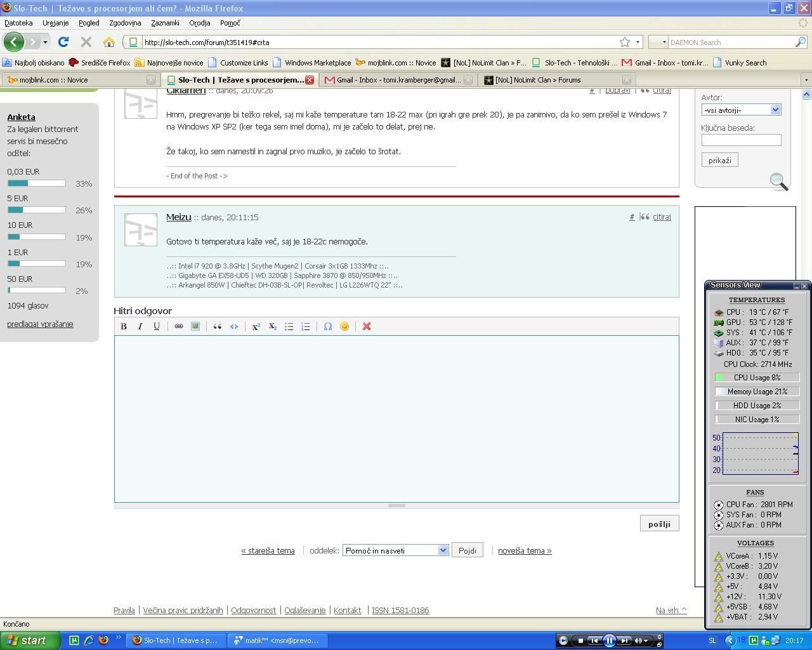
Task: Open URL bar history dropdown arrow
Action: [638, 43]
